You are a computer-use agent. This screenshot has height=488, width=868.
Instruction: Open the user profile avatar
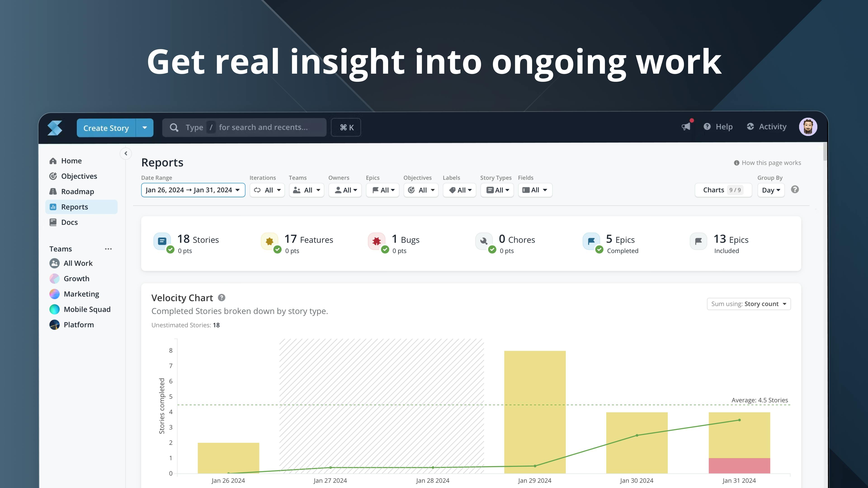pos(808,127)
